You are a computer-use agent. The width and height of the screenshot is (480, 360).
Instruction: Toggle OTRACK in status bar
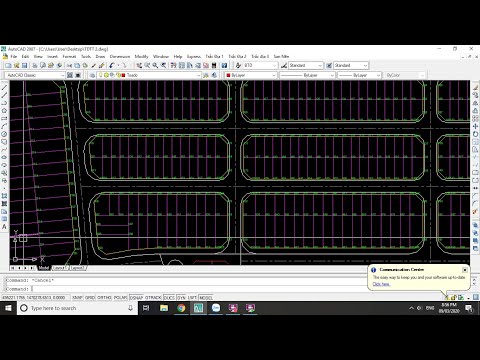pyautogui.click(x=153, y=297)
